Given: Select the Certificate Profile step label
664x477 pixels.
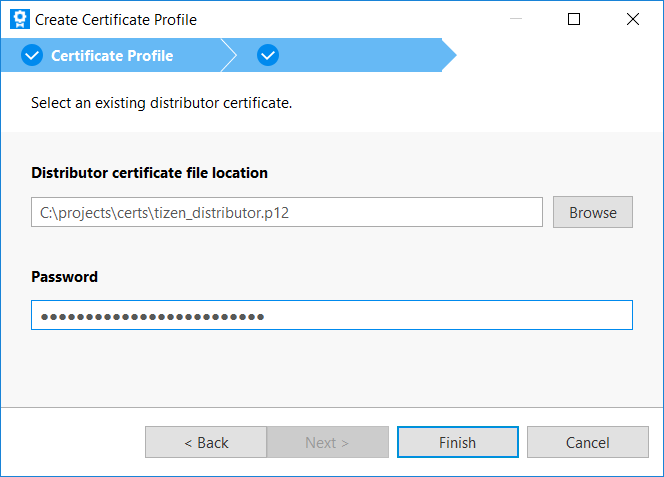Looking at the screenshot, I should (112, 56).
